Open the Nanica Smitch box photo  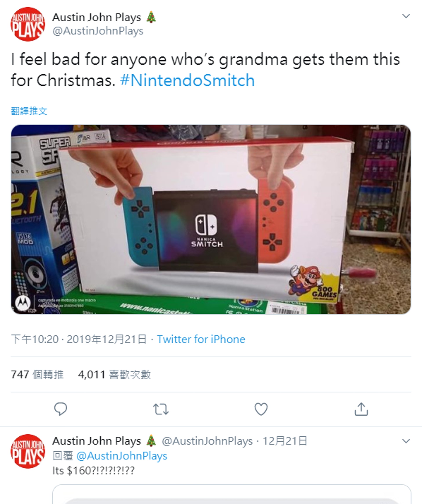pos(211,219)
